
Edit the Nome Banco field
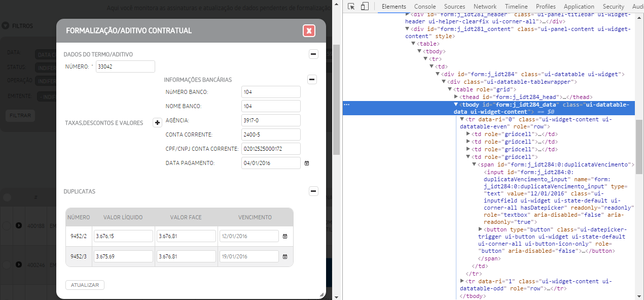coord(271,106)
